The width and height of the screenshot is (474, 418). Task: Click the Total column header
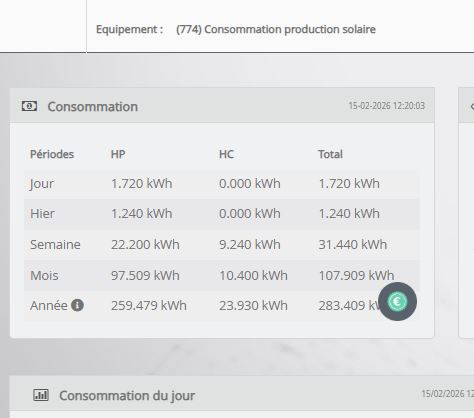pos(330,154)
